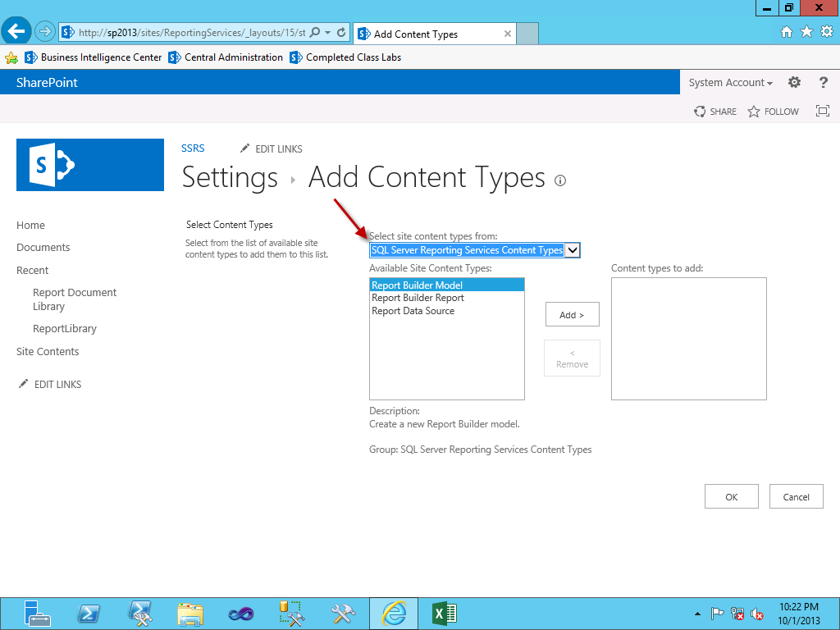Click EDIT LINKS in top navigation
The width and height of the screenshot is (840, 630).
coord(271,149)
